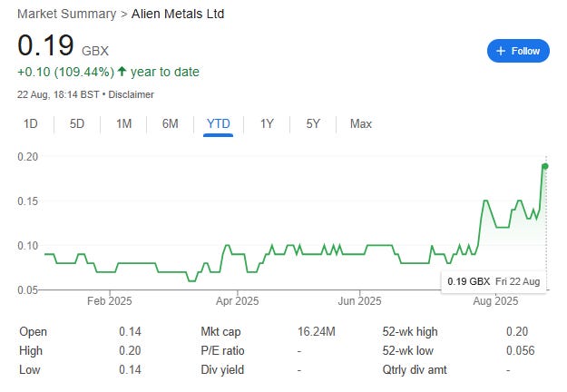Click the Apr 2025 axis label
This screenshot has width=567, height=392.
[x=237, y=301]
